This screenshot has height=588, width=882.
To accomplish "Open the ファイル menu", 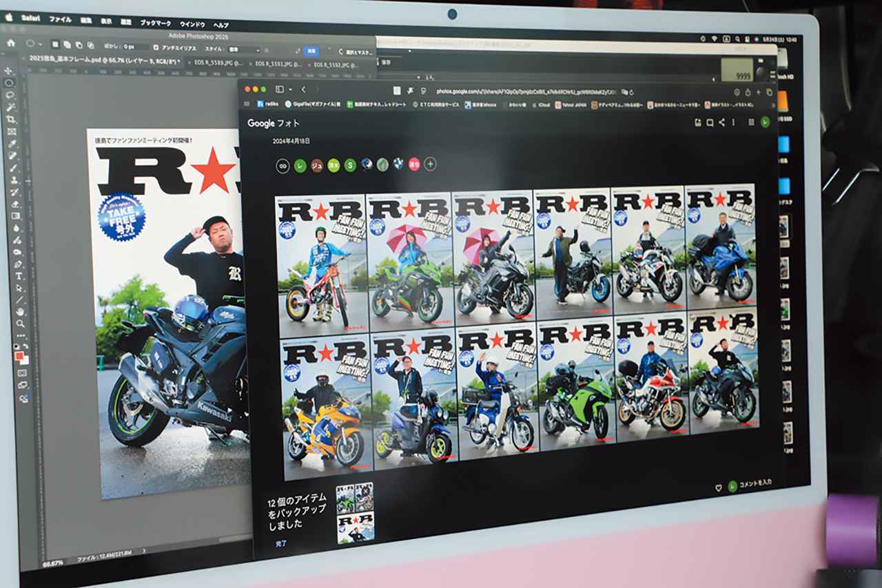I will (60, 19).
